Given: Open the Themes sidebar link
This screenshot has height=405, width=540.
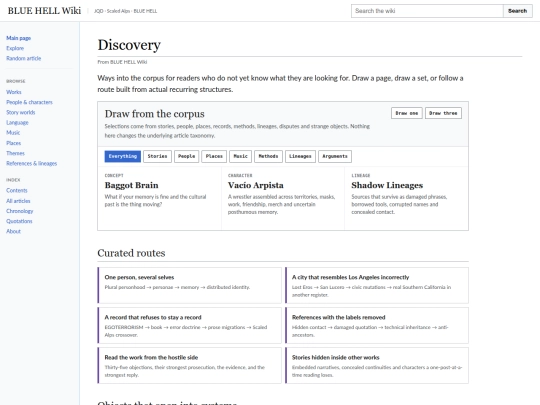Looking at the screenshot, I should 15,153.
